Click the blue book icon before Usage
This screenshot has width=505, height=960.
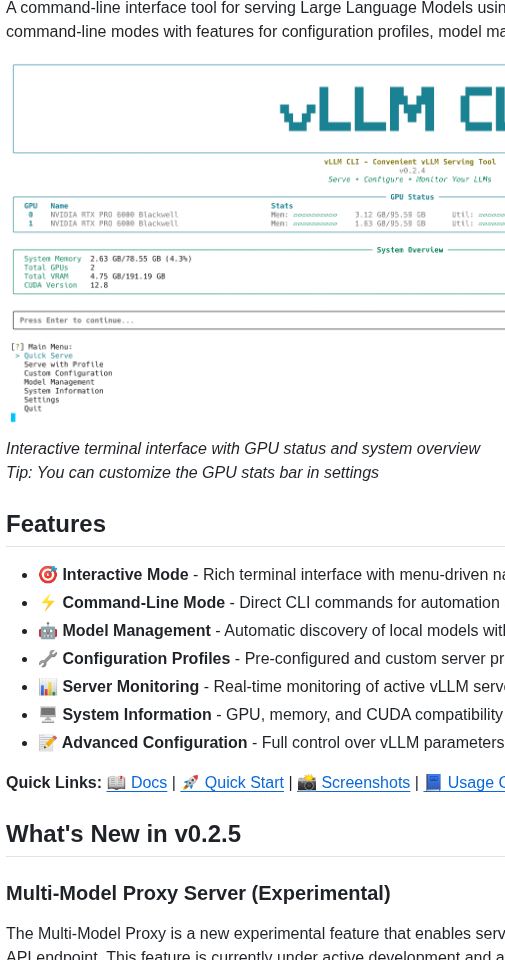[x=433, y=782]
